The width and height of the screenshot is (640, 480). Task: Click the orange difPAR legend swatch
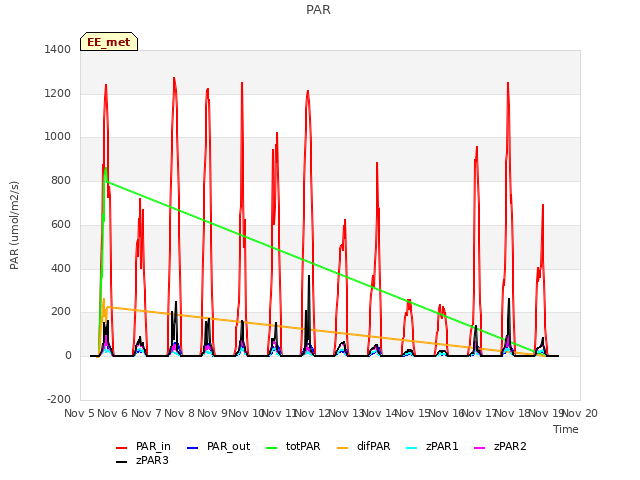[x=342, y=448]
